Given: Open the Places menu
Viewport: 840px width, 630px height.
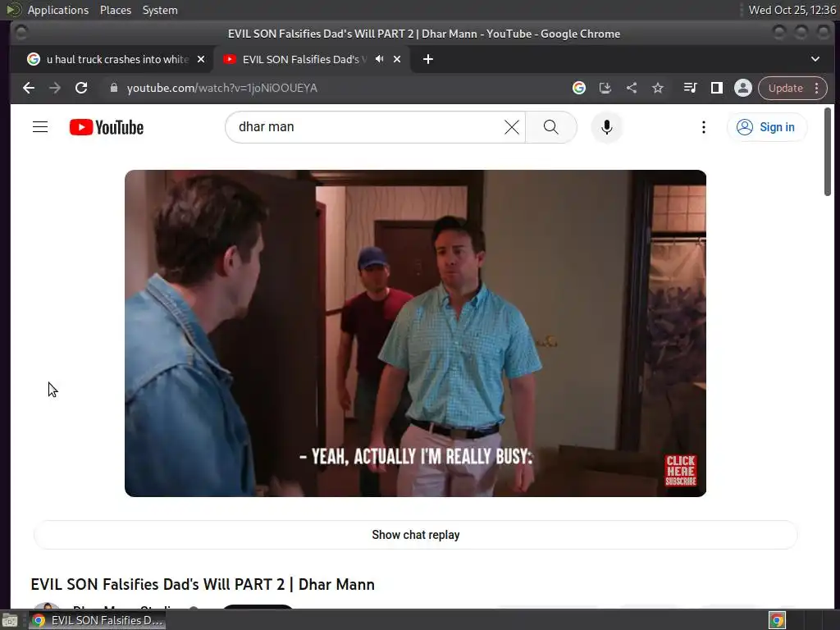Looking at the screenshot, I should point(115,10).
